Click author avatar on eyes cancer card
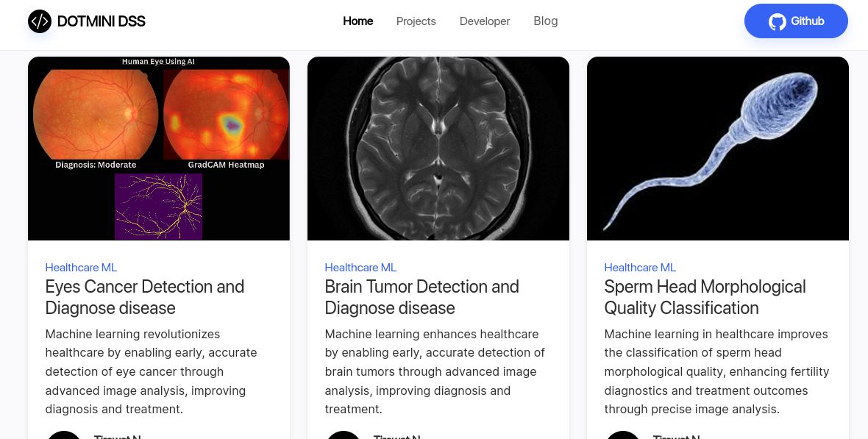 64,435
